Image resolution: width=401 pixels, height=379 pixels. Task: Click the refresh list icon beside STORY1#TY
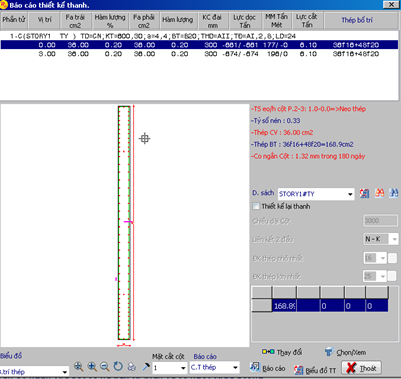364,193
